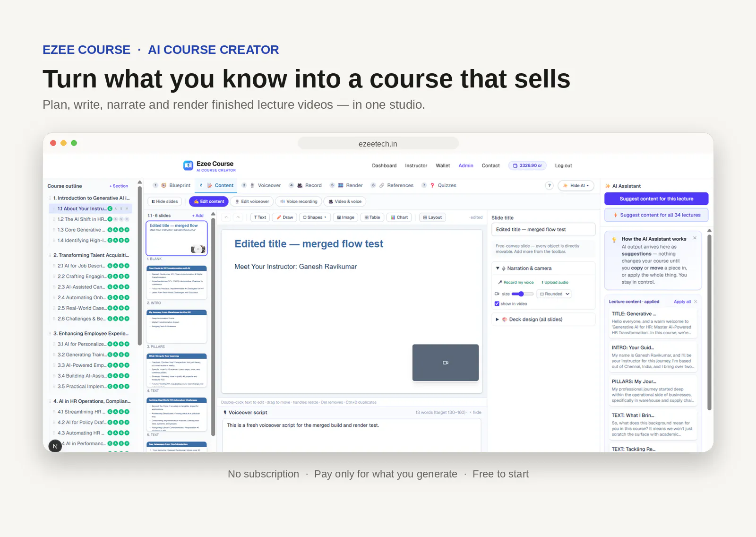Switch to the Voiceover tab
This screenshot has height=537, width=756.
(x=261, y=186)
